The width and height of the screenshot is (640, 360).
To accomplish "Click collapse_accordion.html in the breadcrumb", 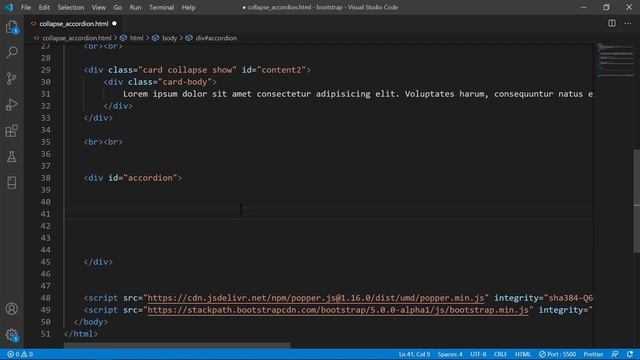I will coord(76,38).
